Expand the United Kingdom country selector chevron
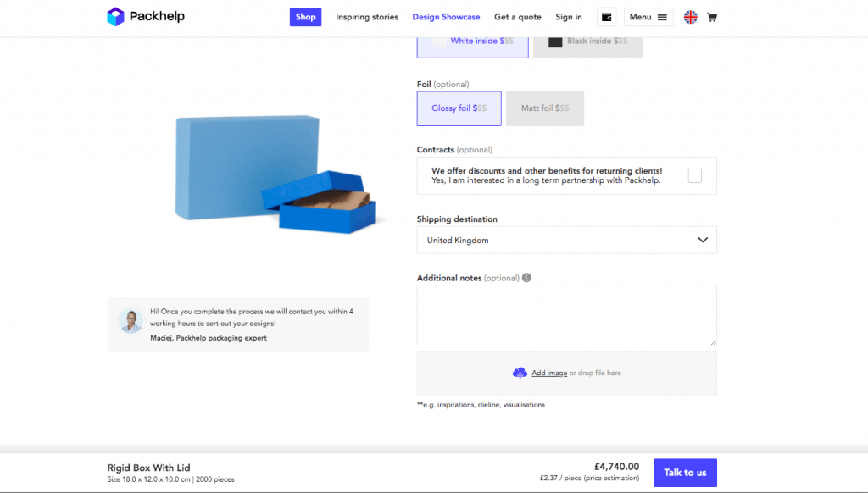 [703, 240]
